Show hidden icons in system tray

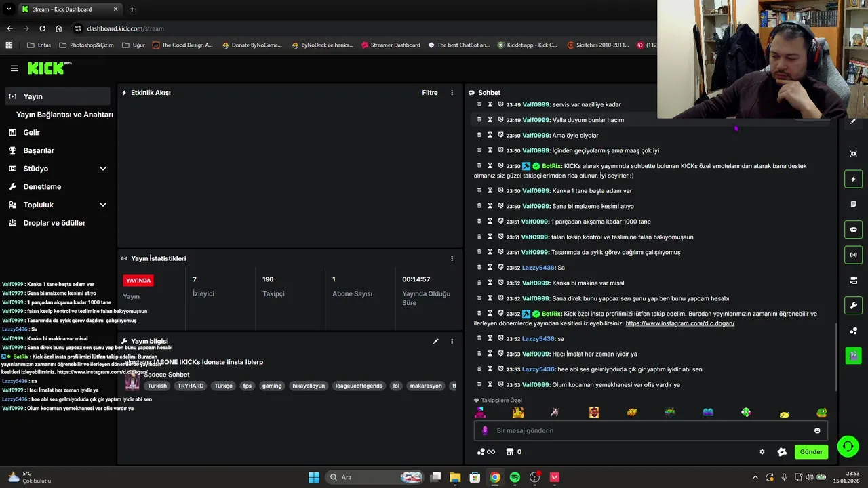[x=755, y=477]
